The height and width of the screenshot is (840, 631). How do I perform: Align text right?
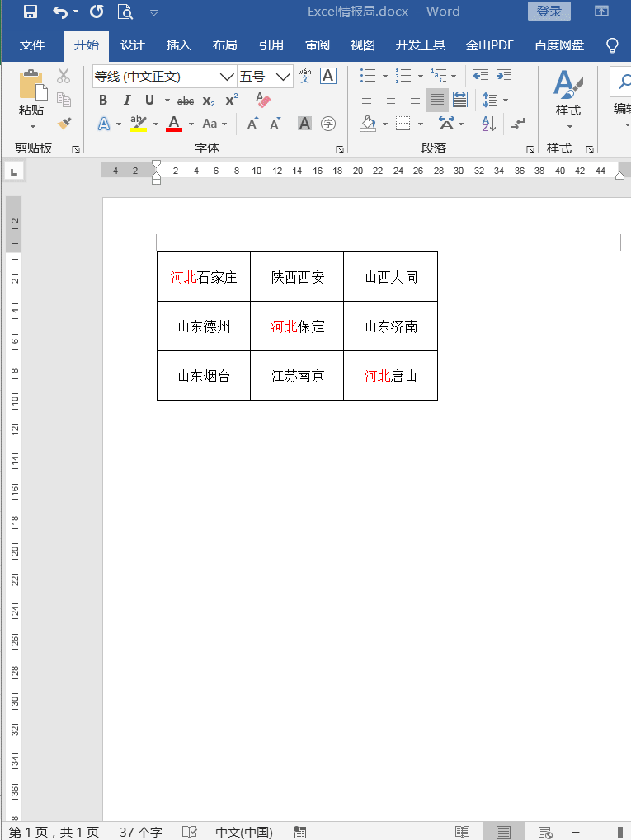414,100
